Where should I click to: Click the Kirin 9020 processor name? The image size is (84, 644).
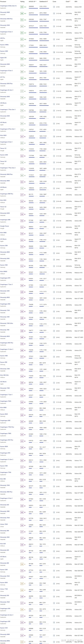[4, 135]
